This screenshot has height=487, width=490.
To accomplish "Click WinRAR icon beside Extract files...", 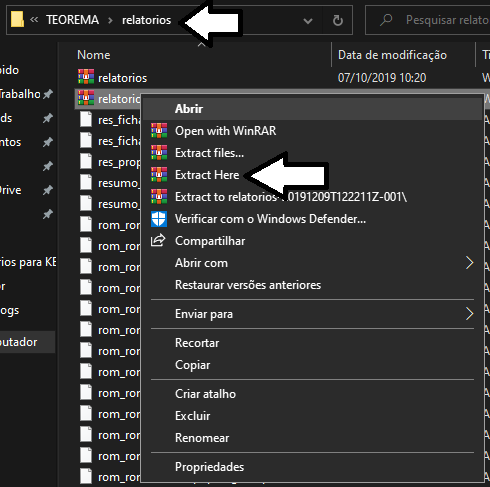I will (159, 153).
